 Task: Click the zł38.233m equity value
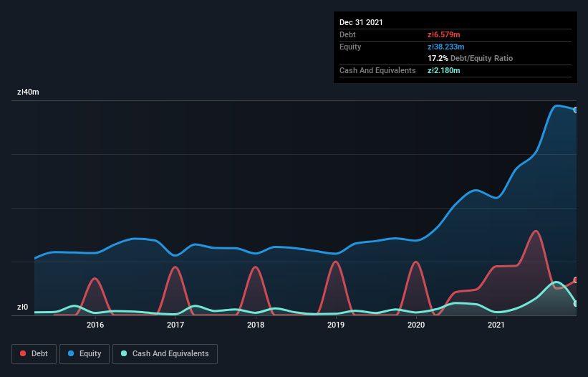pos(446,47)
